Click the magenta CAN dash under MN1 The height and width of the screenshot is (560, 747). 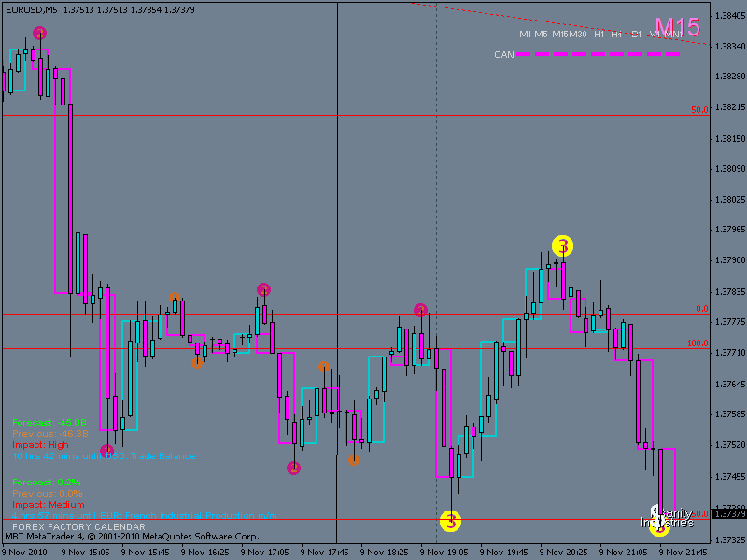click(x=672, y=54)
